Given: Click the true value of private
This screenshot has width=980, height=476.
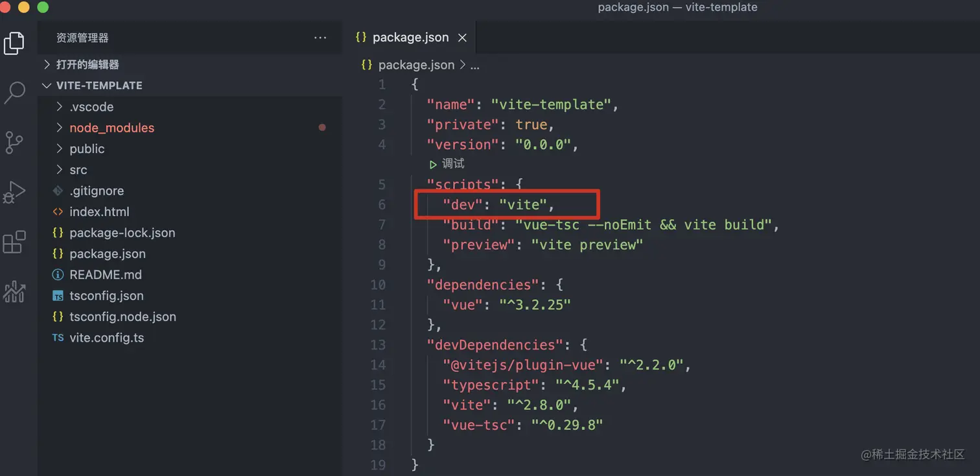Looking at the screenshot, I should [531, 125].
